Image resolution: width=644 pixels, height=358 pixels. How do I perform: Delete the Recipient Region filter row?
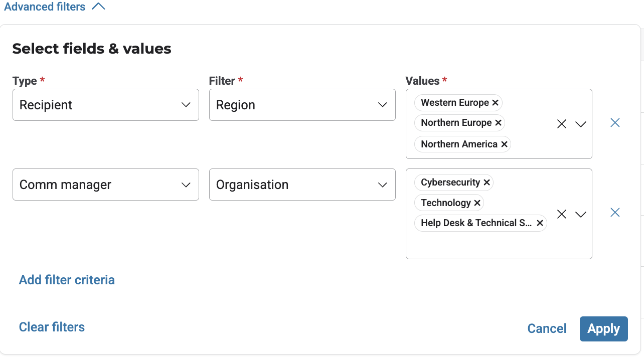pos(615,123)
